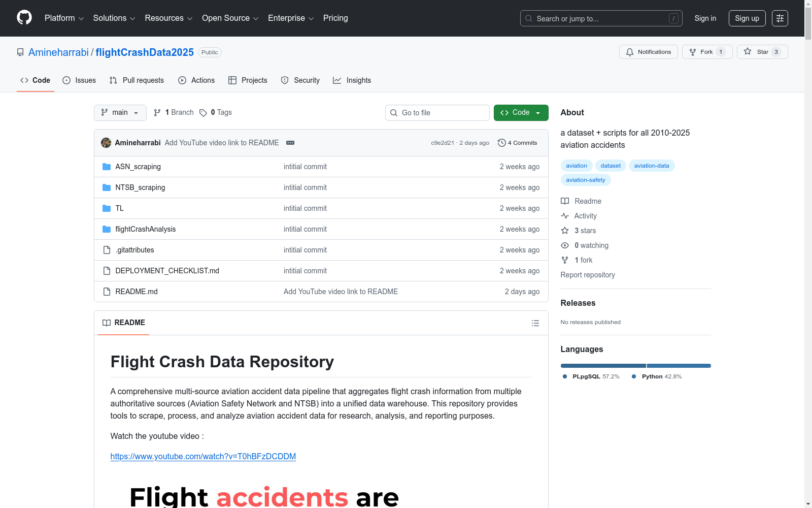This screenshot has width=812, height=508.
Task: Open the flightCrashAnalysis folder
Action: (x=145, y=229)
